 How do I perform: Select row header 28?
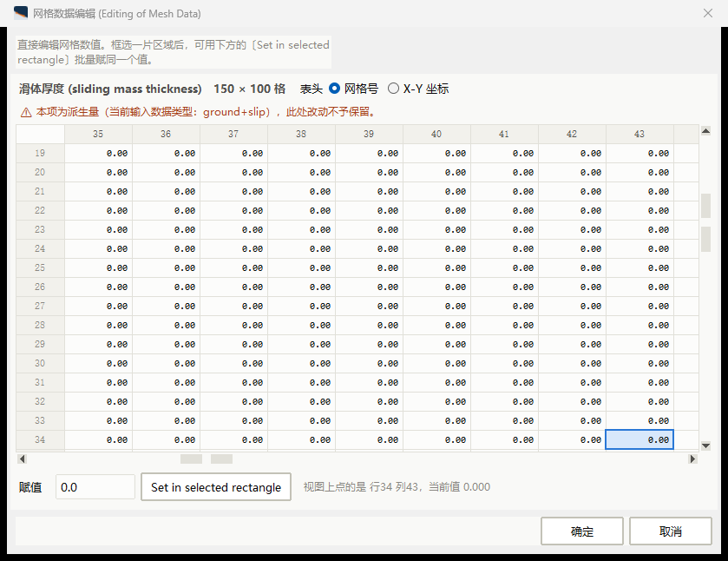point(40,325)
